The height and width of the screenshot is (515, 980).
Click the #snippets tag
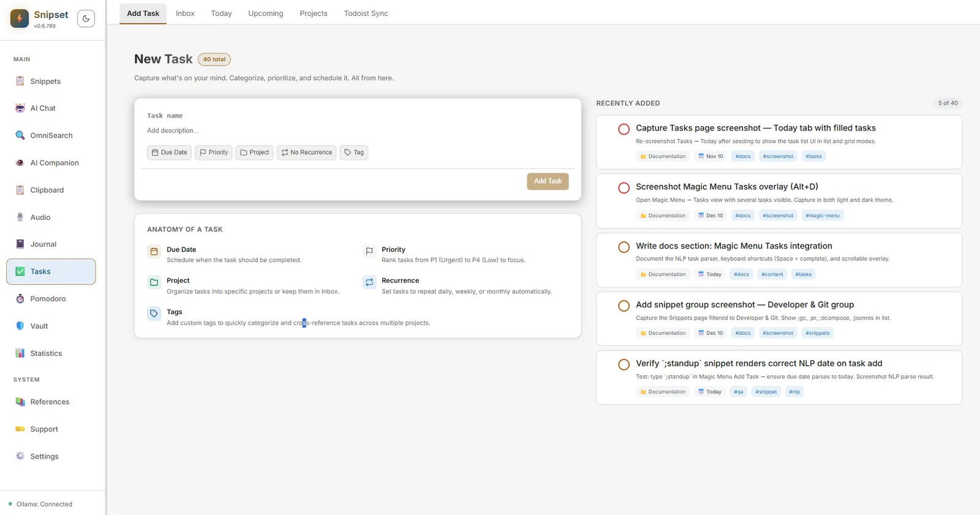(818, 333)
